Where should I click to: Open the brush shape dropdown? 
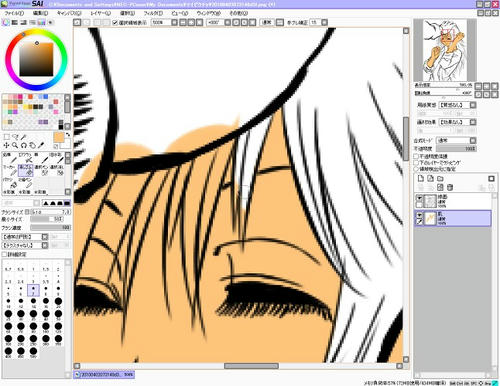click(25, 237)
